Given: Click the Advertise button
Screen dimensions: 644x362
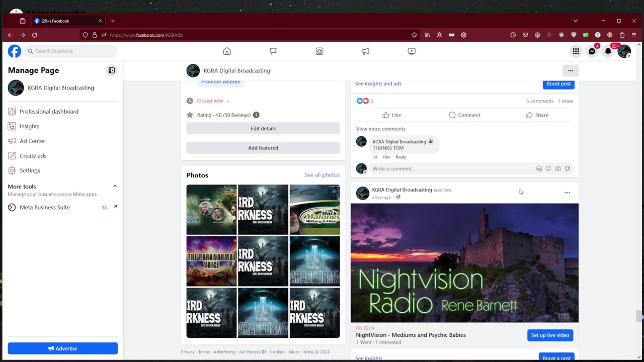Looking at the screenshot, I should pyautogui.click(x=62, y=348).
